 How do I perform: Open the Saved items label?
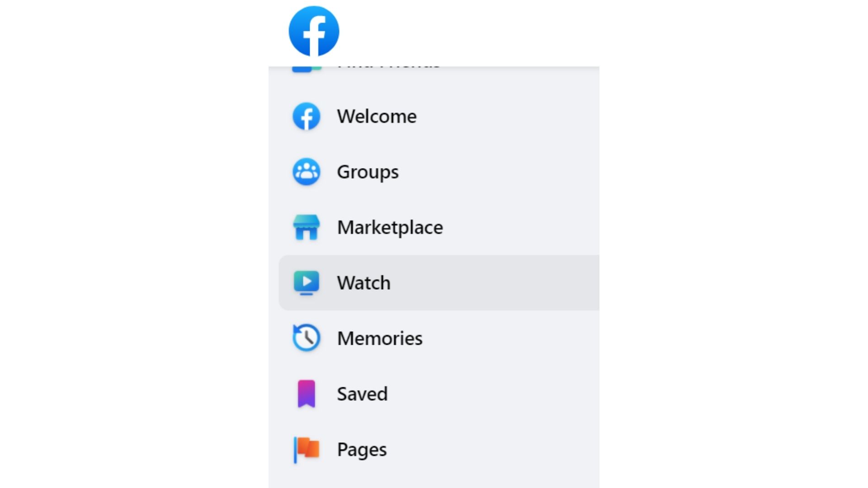[x=363, y=394]
